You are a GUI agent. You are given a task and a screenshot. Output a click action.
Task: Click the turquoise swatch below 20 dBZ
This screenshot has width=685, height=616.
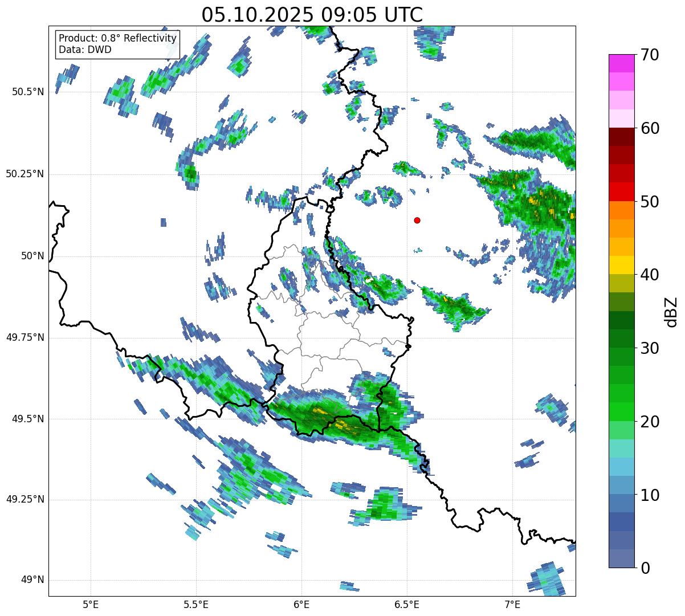pyautogui.click(x=622, y=448)
